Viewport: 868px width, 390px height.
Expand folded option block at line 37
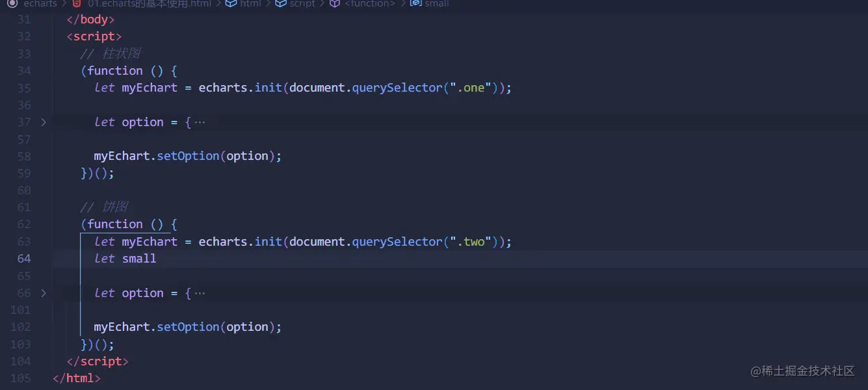44,122
